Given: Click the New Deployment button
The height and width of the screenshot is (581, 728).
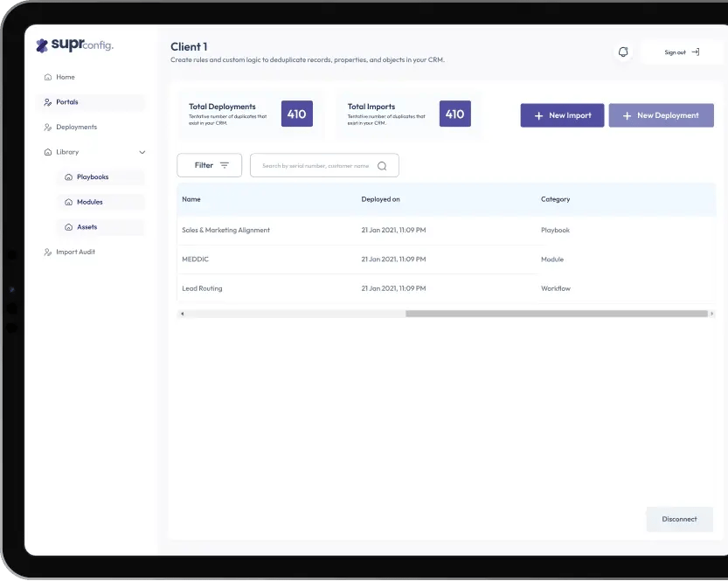Looking at the screenshot, I should (661, 115).
